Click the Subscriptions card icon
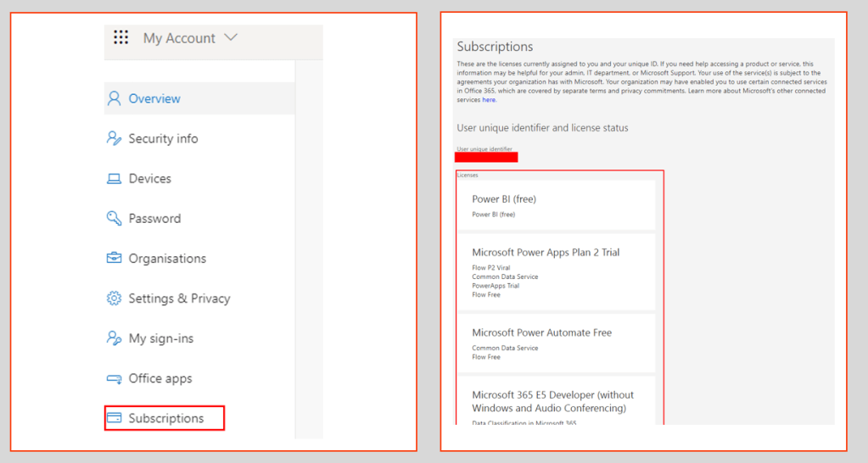 click(114, 418)
